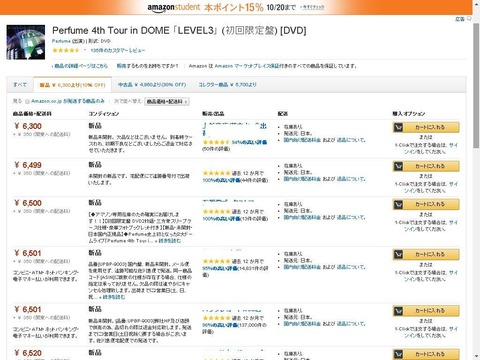Image resolution: width=480 pixels, height=360 pixels.
Task: Open the seller name link in the ¥6,300 row
Action: click(x=235, y=129)
